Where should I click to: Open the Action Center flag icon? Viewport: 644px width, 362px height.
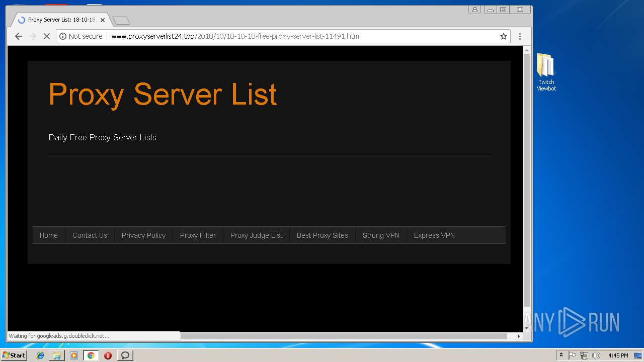[x=572, y=355]
